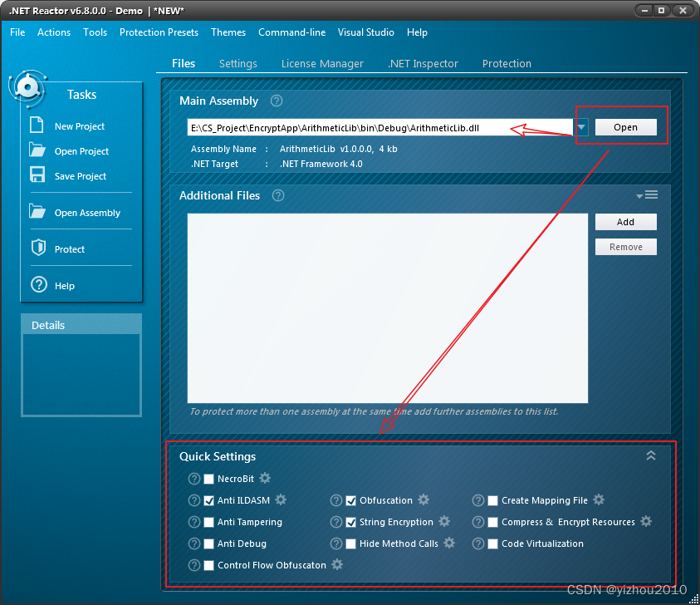The height and width of the screenshot is (605, 700).
Task: Switch to the License Manager tab
Action: pos(322,63)
